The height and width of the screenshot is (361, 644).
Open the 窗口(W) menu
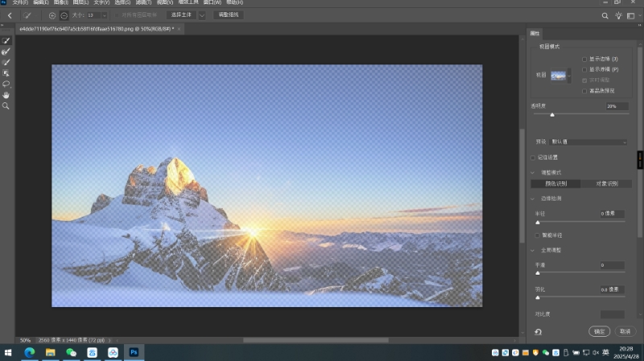(x=212, y=2)
